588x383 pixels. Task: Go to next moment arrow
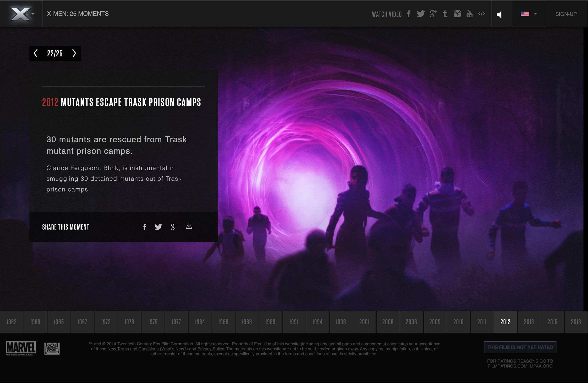pos(74,53)
